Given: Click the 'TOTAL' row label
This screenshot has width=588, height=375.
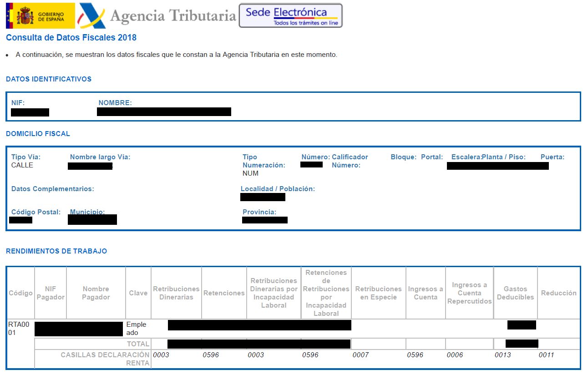Looking at the screenshot, I should 138,344.
